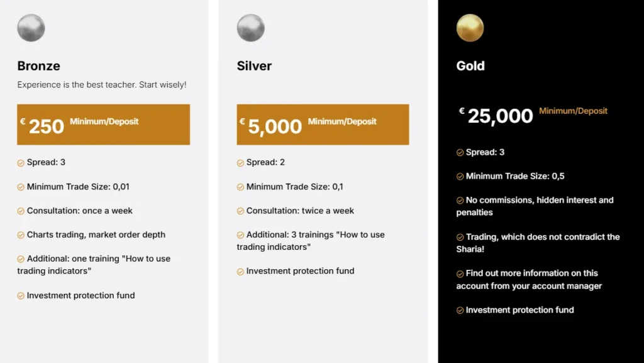Select the Gold plan heading
The width and height of the screenshot is (644, 363).
pos(470,66)
